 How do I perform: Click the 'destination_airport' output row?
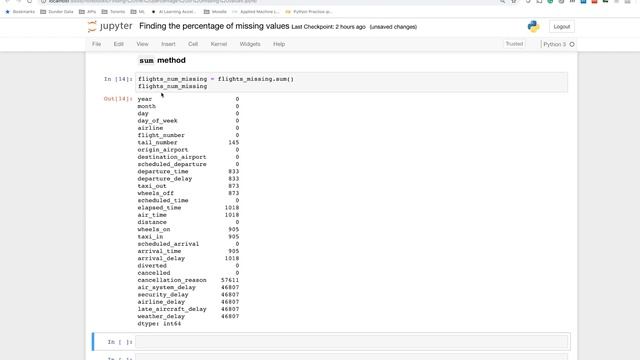click(x=188, y=157)
